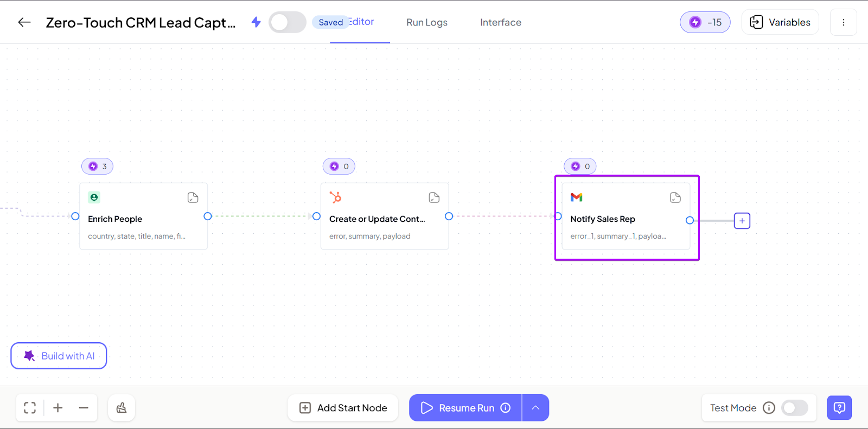Image resolution: width=868 pixels, height=429 pixels.
Task: Click the -15 credits badge
Action: 705,22
